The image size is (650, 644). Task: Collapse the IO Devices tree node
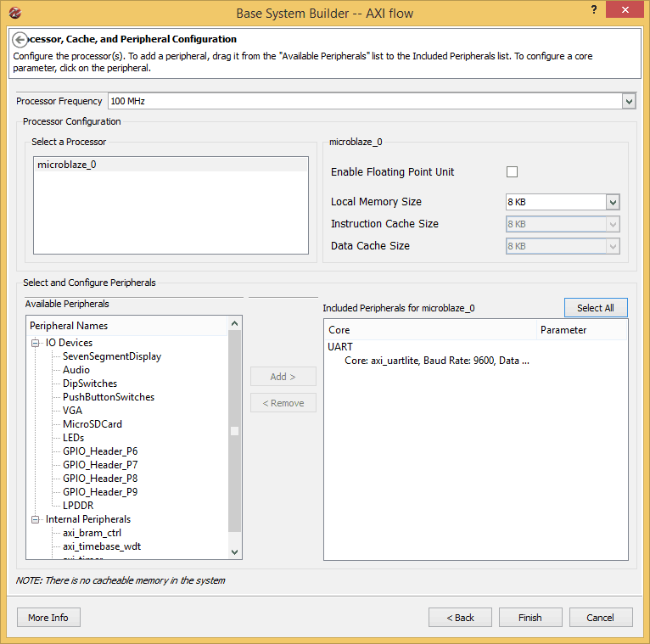pyautogui.click(x=36, y=343)
